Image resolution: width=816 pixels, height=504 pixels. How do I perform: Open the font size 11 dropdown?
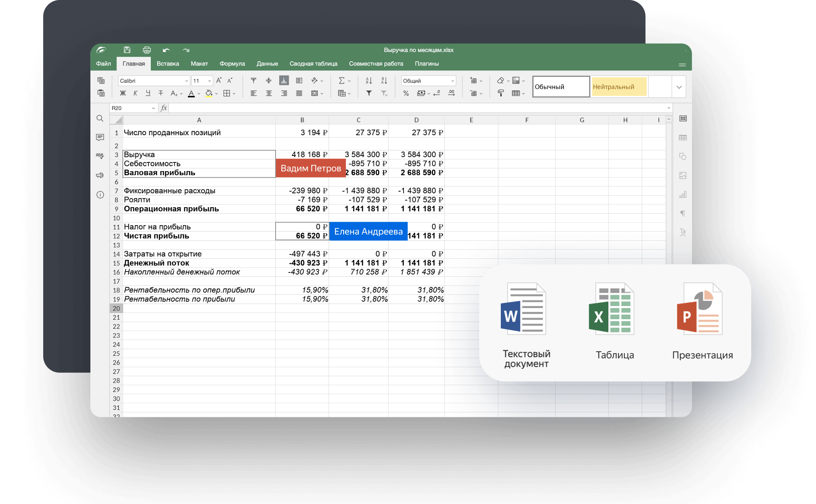[x=209, y=81]
